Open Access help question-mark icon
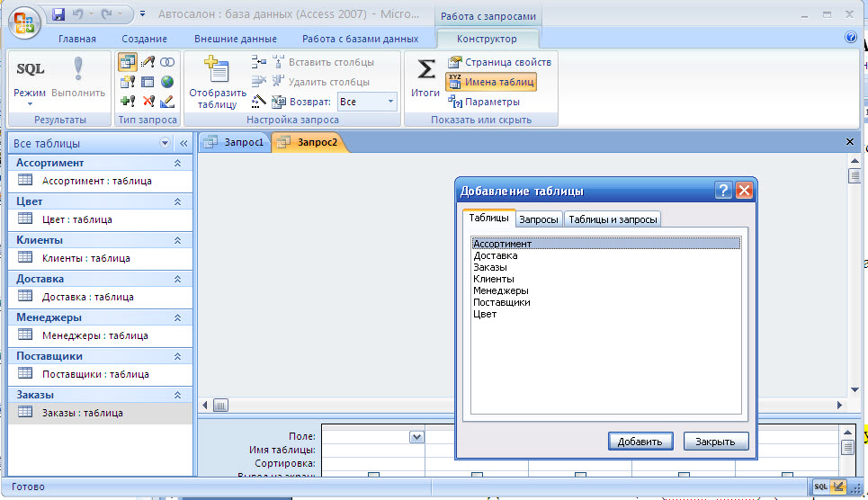This screenshot has width=868, height=500. pyautogui.click(x=851, y=38)
